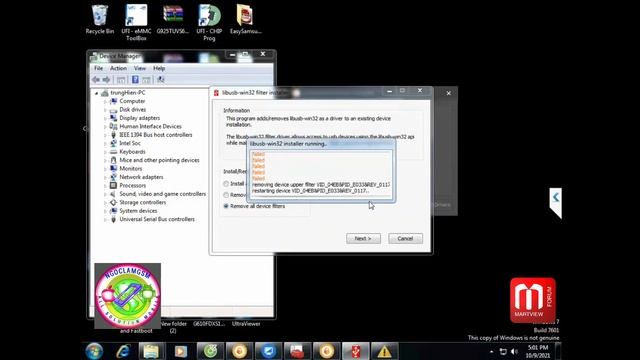The image size is (640, 360).
Task: Click the Next > button
Action: pyautogui.click(x=363, y=238)
